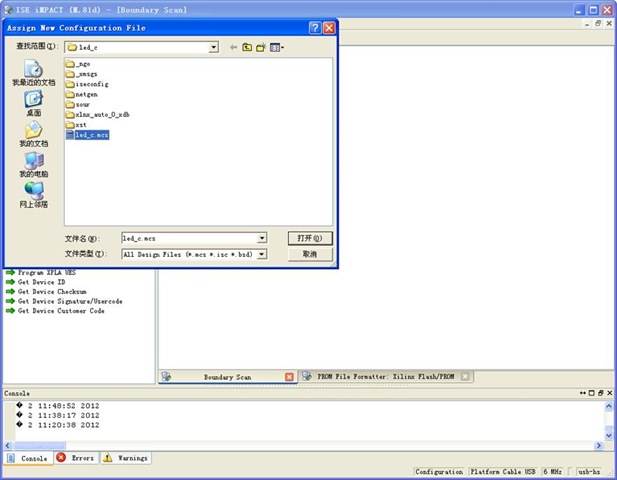Open the View Menu icon dropdown
This screenshot has height=480, width=617.
pos(277,47)
